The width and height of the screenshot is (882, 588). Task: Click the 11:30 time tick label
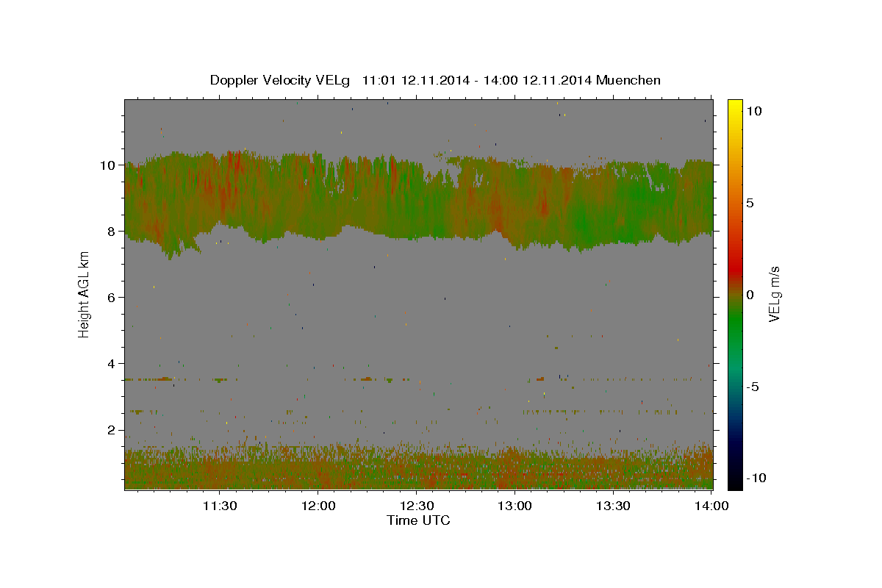[x=219, y=506]
